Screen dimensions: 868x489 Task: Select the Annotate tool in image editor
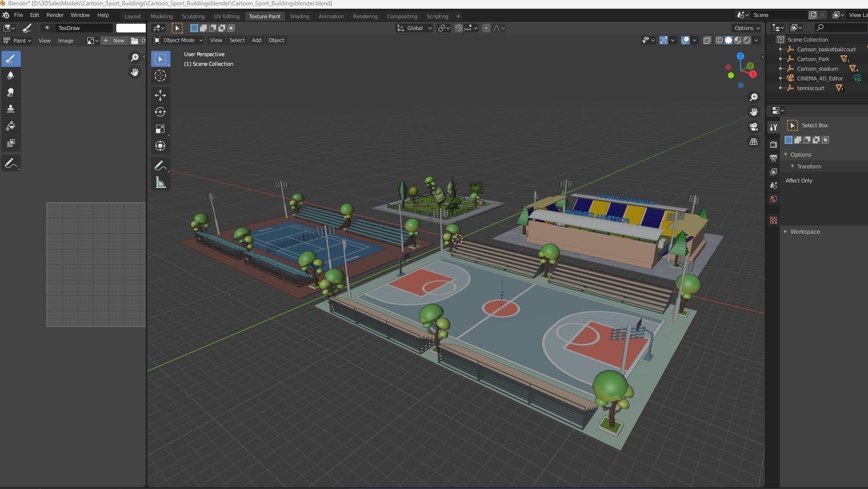click(11, 164)
